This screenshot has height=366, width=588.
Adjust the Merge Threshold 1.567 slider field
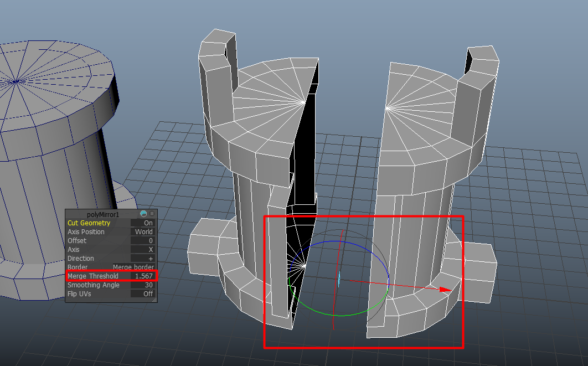(x=143, y=276)
